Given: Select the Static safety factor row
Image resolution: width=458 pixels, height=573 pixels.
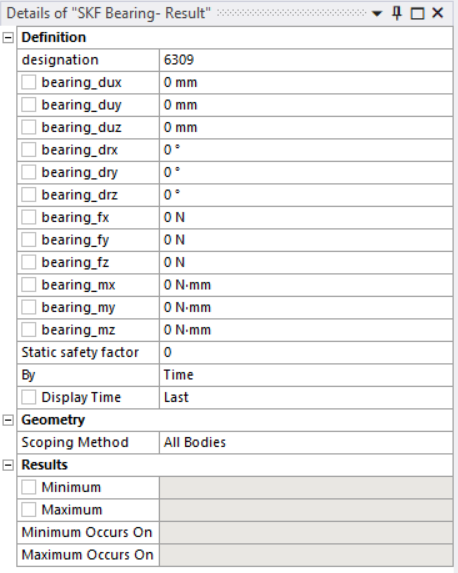Looking at the screenshot, I should pos(235,352).
